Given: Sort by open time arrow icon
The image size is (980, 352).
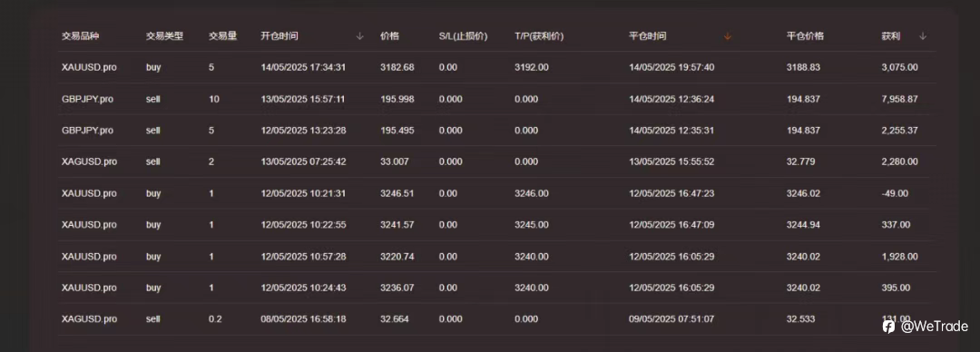Looking at the screenshot, I should [x=359, y=36].
